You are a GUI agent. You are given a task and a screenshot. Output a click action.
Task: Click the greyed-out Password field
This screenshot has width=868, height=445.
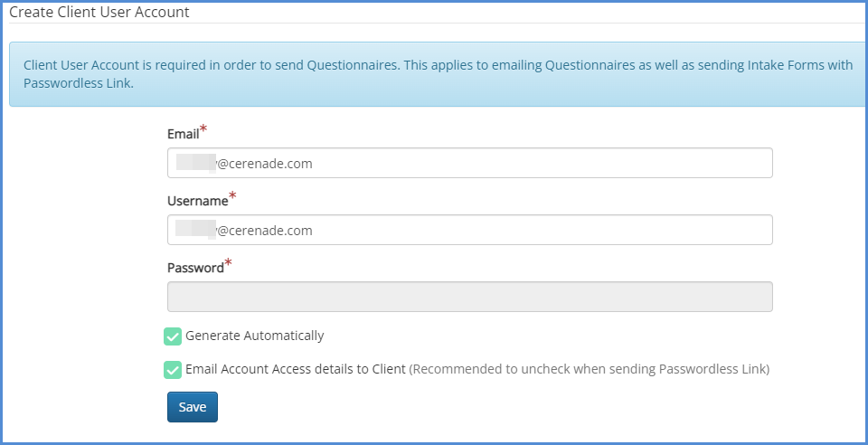pyautogui.click(x=469, y=297)
